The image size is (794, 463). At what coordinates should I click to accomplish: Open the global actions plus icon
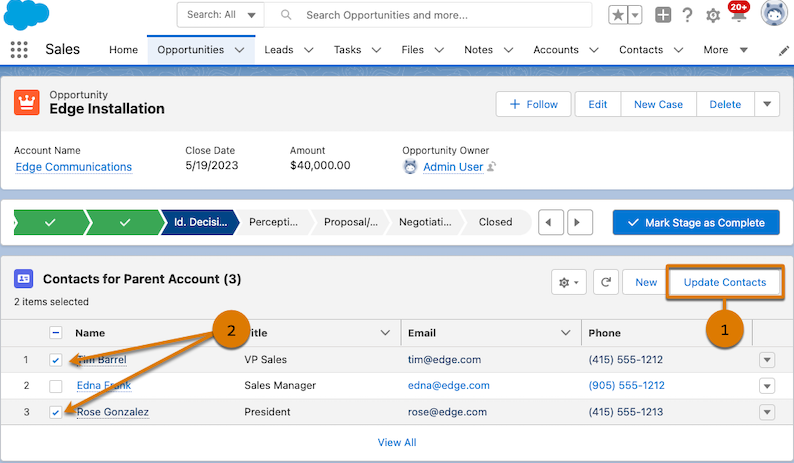click(x=663, y=15)
